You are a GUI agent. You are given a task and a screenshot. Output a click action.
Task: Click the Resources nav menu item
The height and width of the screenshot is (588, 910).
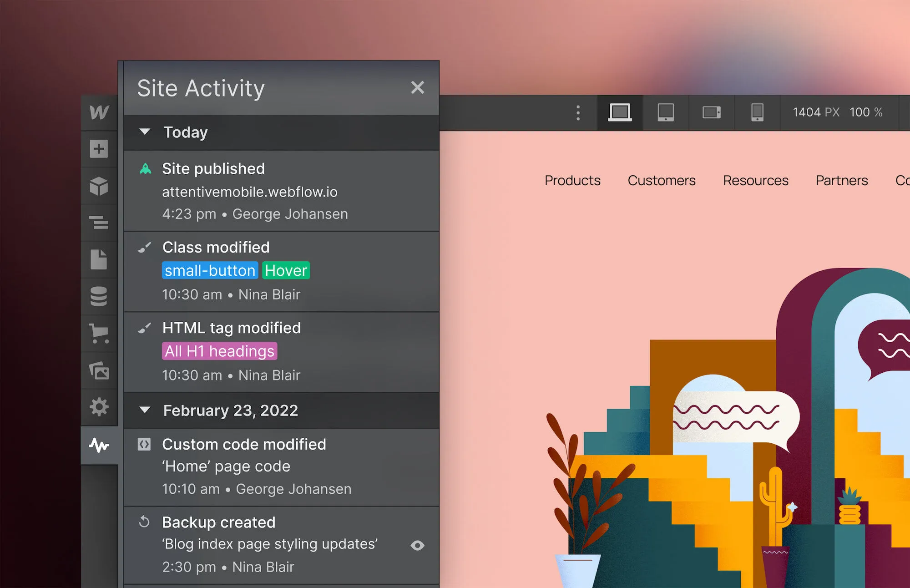(755, 181)
